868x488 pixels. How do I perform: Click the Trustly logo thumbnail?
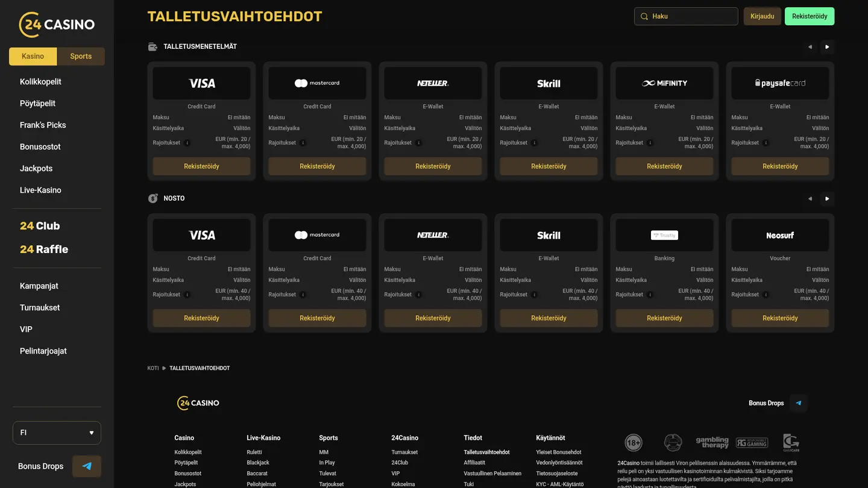pyautogui.click(x=664, y=235)
